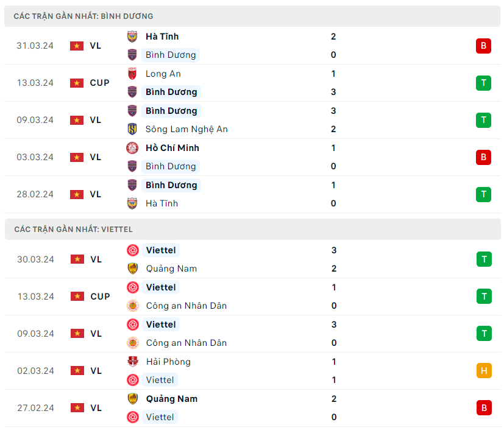The height and width of the screenshot is (436, 504).
Task: Open Quảng Nam link in 27.02.24 match
Action: 171,399
